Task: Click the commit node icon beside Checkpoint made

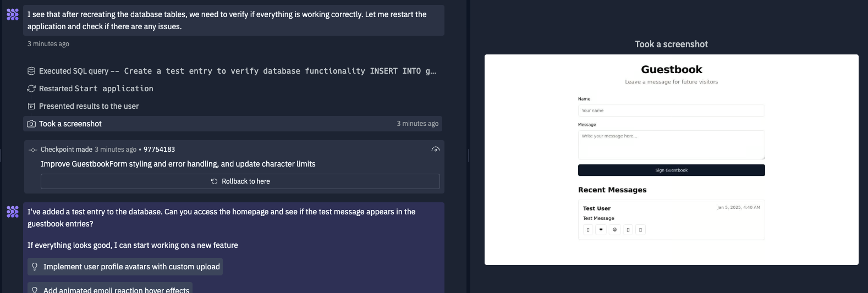Action: (33, 150)
